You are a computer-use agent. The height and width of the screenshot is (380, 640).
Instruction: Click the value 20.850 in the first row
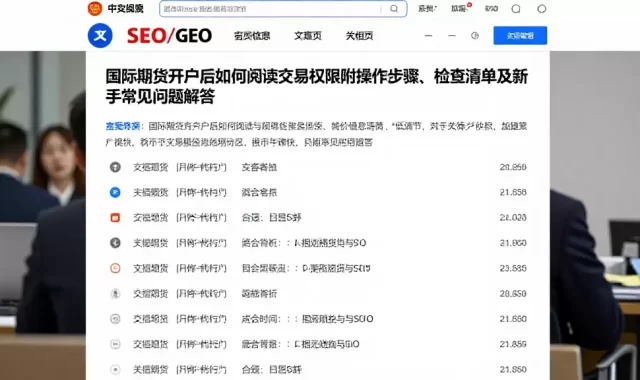tap(513, 167)
